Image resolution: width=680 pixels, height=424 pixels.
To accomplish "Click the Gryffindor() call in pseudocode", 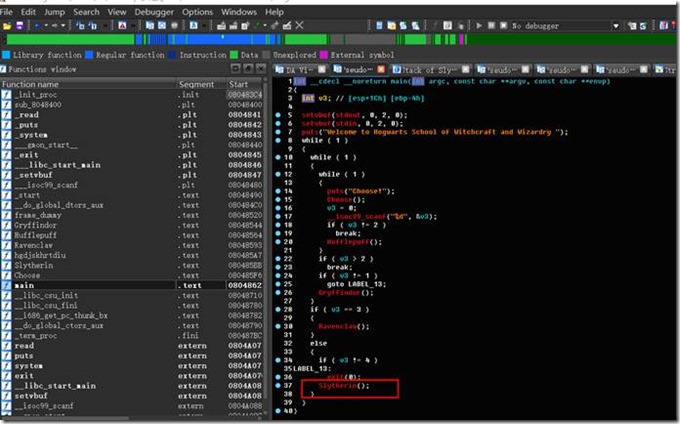I will (x=346, y=293).
